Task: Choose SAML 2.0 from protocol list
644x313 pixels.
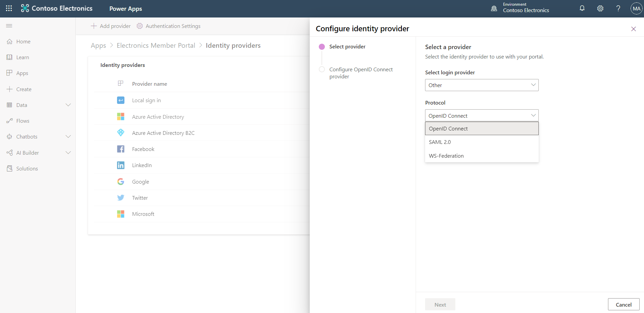Action: (x=440, y=142)
